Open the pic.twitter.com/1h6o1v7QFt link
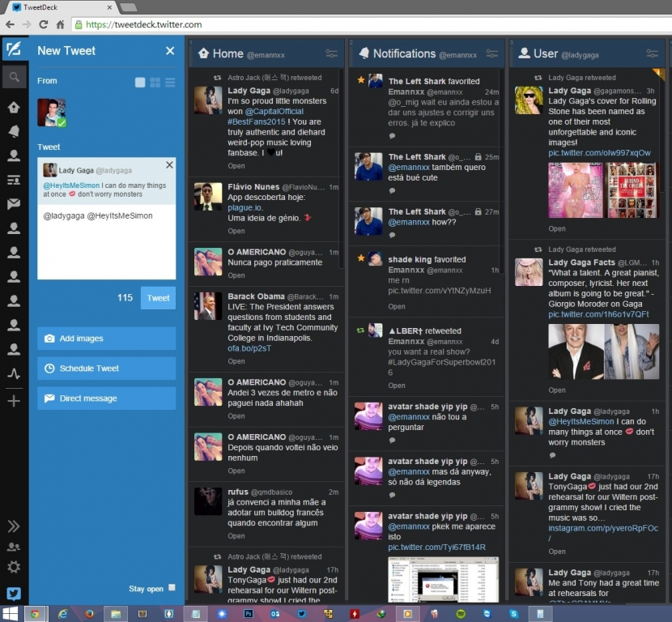672x622 pixels. pos(598,314)
